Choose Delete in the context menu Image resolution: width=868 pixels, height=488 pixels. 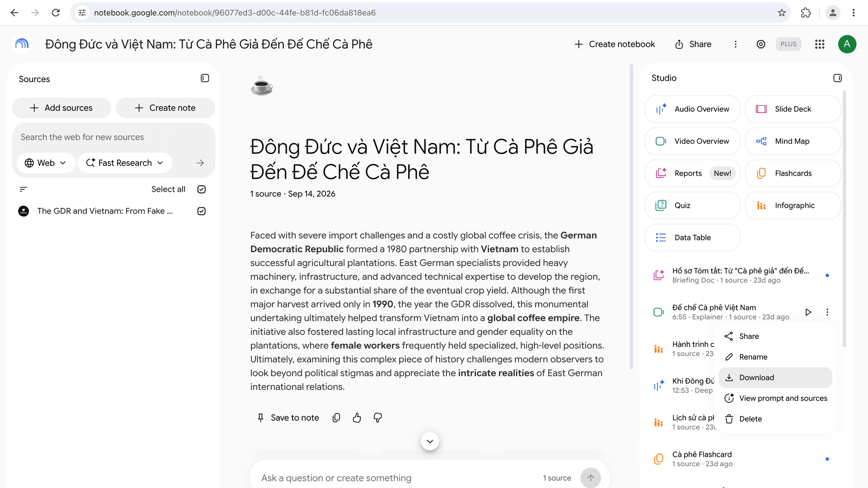tap(775, 419)
